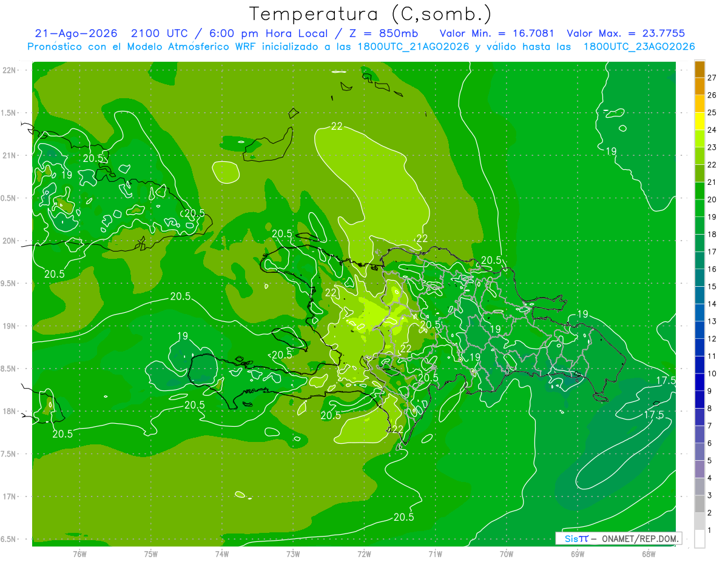Click the ONAMET/REP.DOM. logo box
The width and height of the screenshot is (728, 562).
(x=618, y=538)
